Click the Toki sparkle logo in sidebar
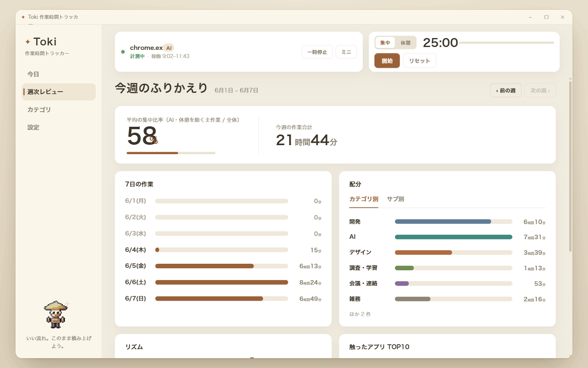The height and width of the screenshot is (368, 588). pyautogui.click(x=28, y=42)
